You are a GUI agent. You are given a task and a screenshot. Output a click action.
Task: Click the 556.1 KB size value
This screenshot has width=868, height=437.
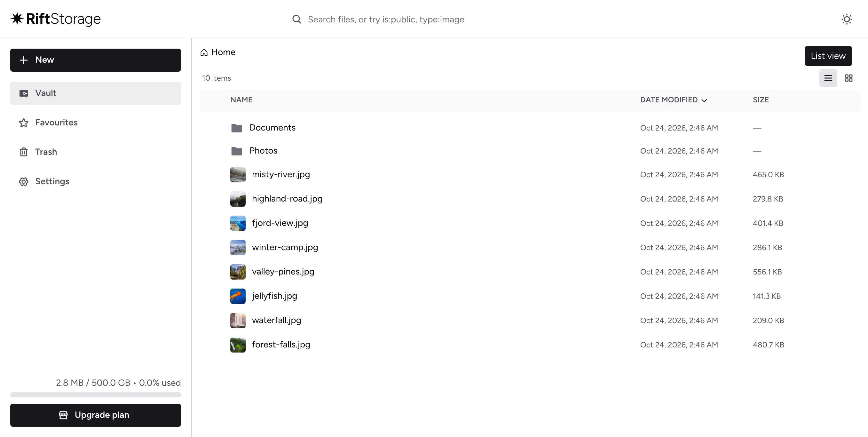tap(767, 272)
